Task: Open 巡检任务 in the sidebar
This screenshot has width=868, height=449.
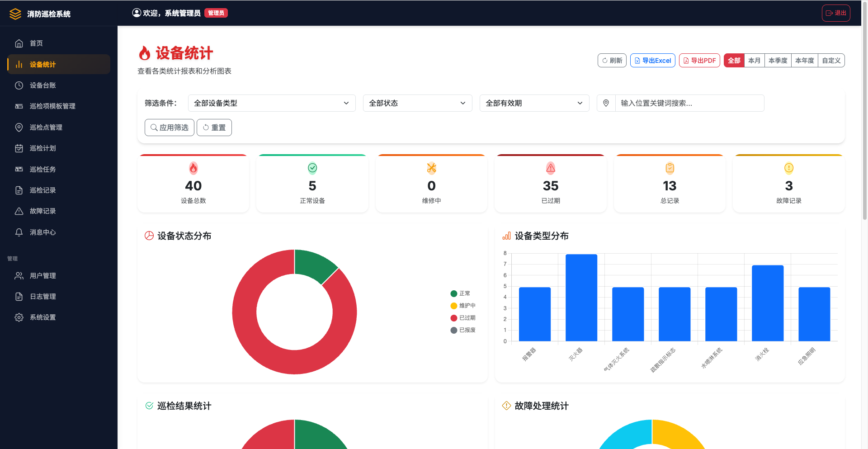Action: [x=59, y=170]
